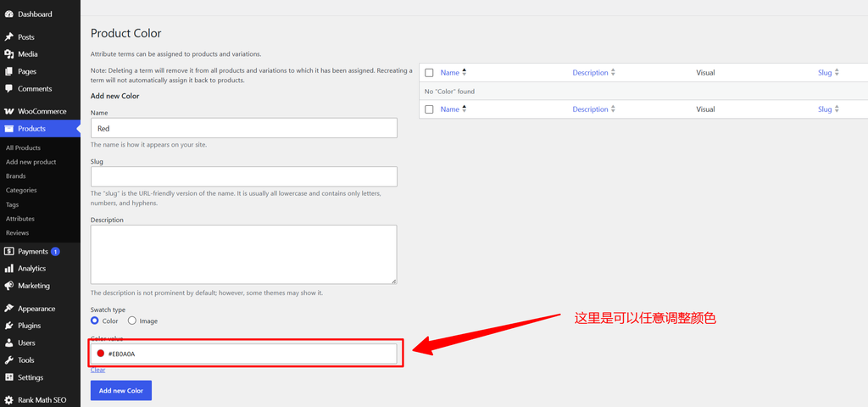Screen dimensions: 868x407
Task: Open the Analytics menu label
Action: pyautogui.click(x=31, y=269)
